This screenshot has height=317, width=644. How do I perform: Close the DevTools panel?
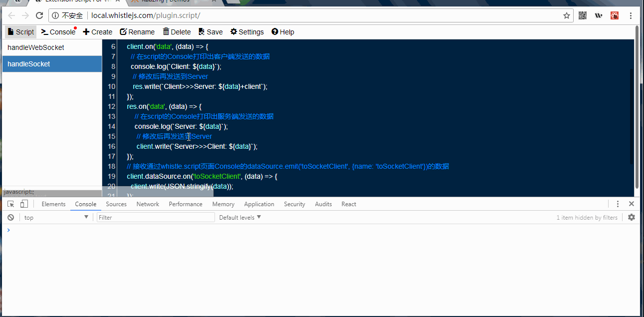[x=631, y=204]
